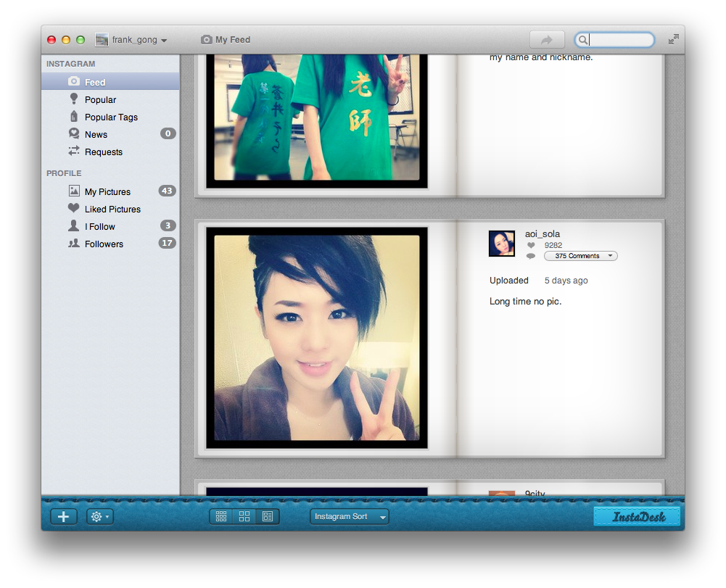Focus the search field
Viewport: 726px width, 588px height.
(x=614, y=40)
